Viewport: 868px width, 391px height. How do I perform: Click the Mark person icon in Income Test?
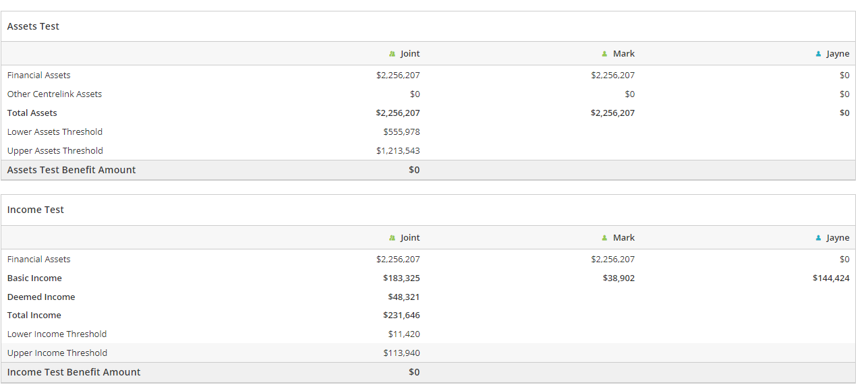pos(605,238)
